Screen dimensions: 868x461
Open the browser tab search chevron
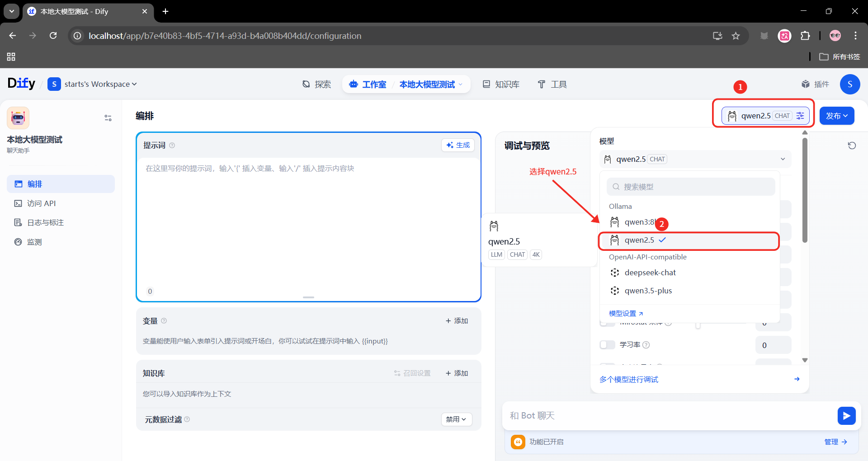pyautogui.click(x=12, y=11)
